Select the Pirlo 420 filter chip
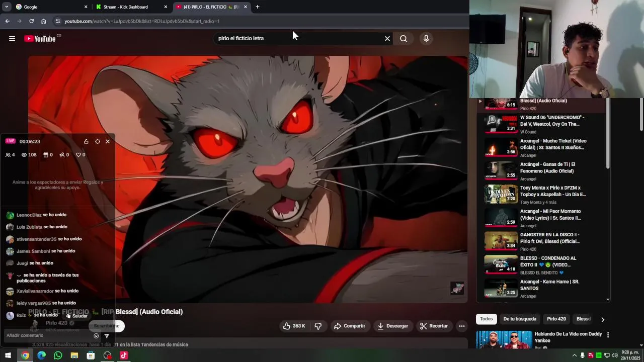The height and width of the screenshot is (362, 644). click(x=556, y=319)
